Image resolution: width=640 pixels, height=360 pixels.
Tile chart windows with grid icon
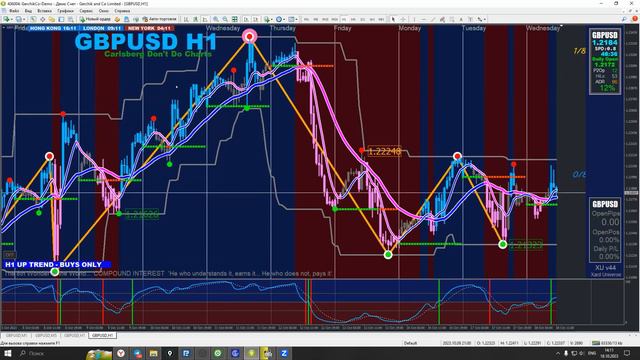point(235,19)
